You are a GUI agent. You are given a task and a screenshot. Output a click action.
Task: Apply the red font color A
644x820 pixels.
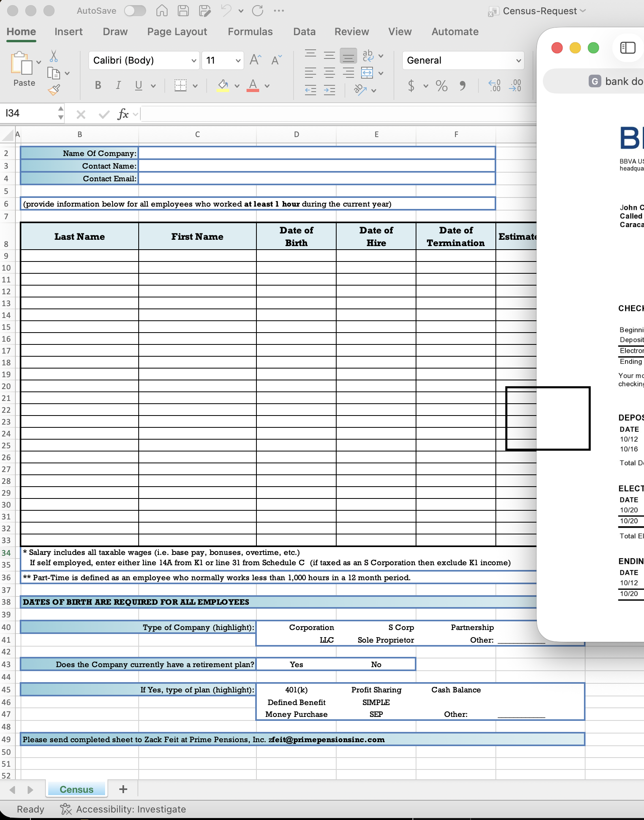(x=253, y=85)
